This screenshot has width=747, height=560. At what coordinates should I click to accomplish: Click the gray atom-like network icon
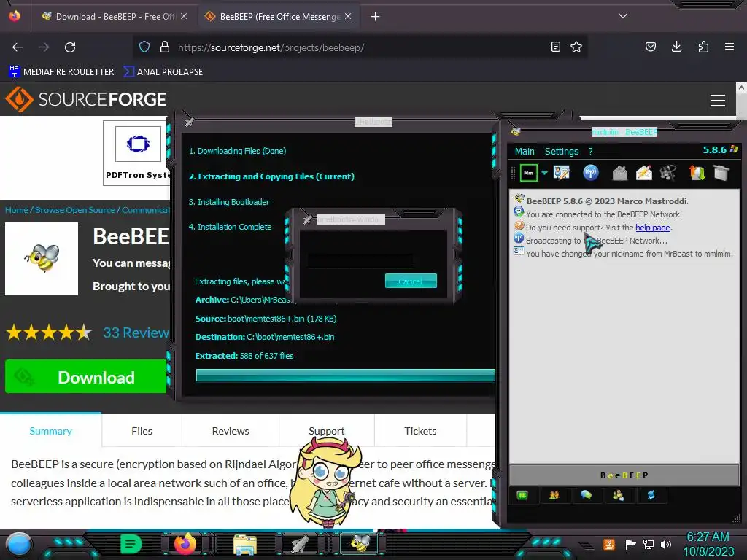[668, 172]
